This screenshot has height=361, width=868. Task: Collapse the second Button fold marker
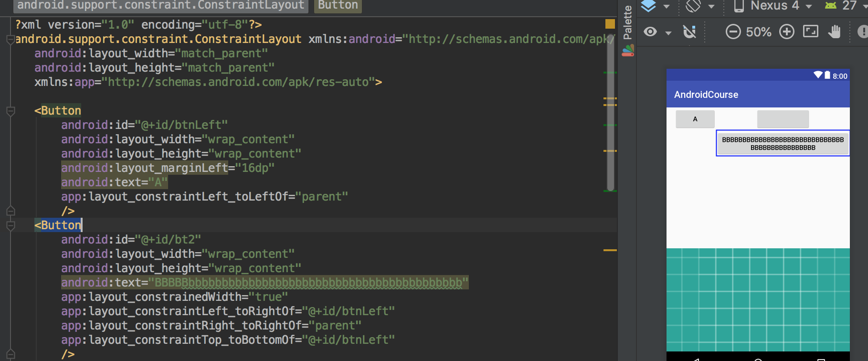[11, 225]
